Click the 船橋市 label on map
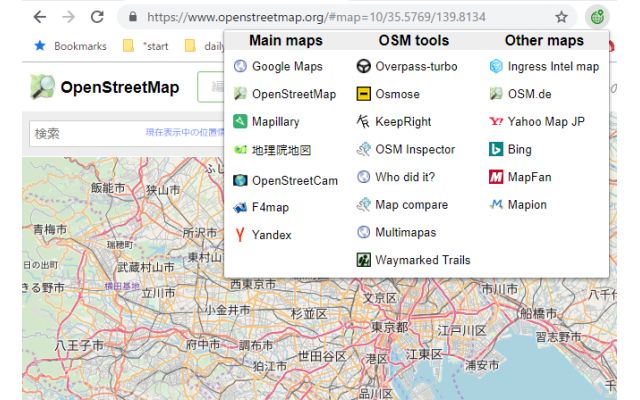640x400 pixels. 538,313
